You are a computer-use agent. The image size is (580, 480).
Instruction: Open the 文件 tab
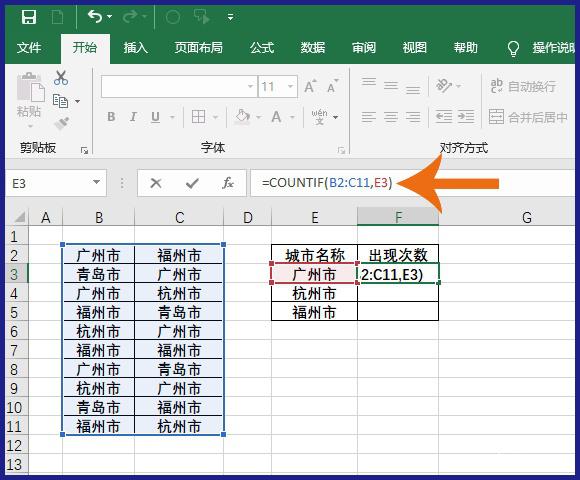click(29, 48)
